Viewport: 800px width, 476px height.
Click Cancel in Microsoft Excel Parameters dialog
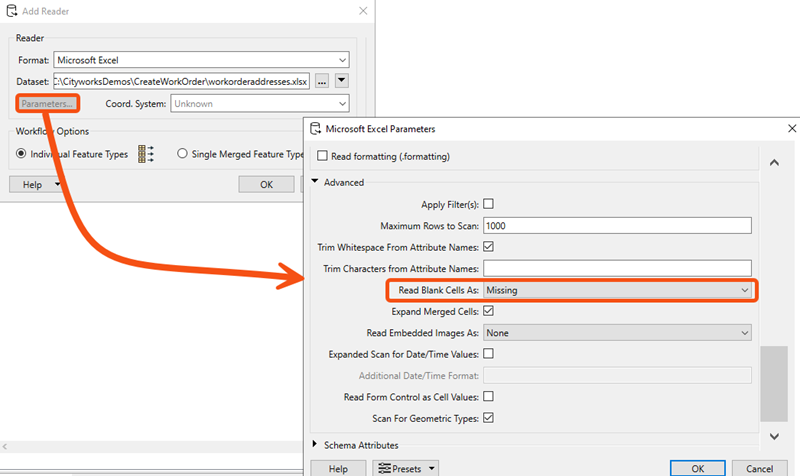pos(759,468)
